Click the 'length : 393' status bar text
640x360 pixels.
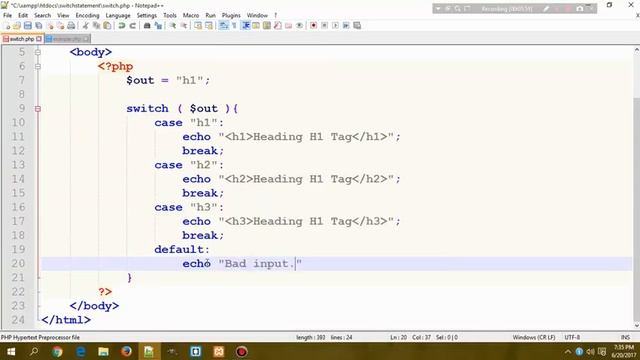311,338
